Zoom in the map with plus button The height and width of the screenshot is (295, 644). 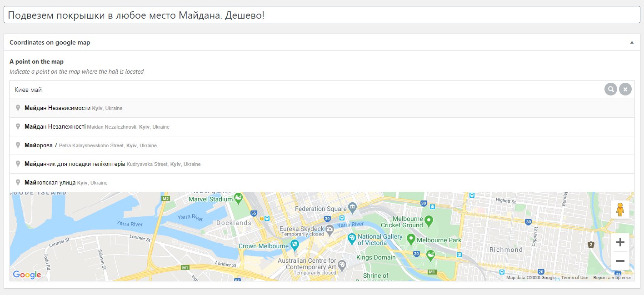coord(620,242)
